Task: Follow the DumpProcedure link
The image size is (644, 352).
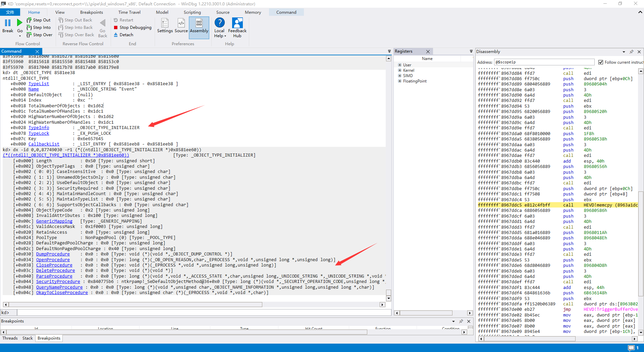Action: (53, 254)
